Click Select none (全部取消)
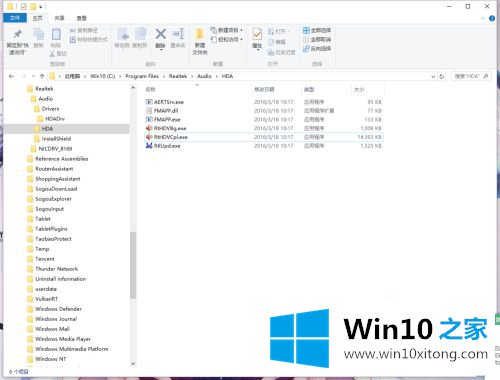Screen dimensions: 500x380 (317, 39)
